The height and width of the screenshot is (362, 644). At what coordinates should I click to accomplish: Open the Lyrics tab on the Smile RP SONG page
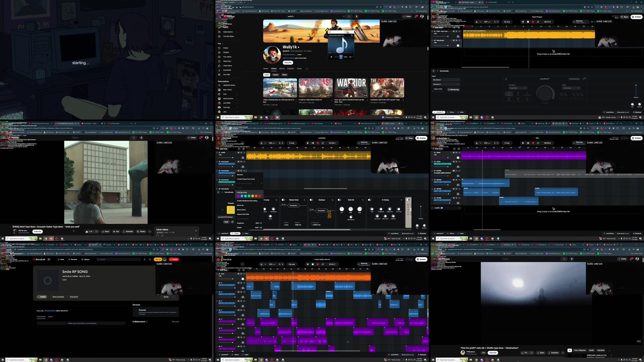point(50,317)
